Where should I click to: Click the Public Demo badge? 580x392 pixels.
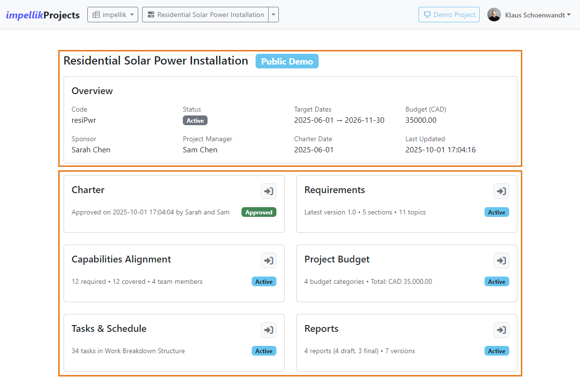[x=287, y=62]
